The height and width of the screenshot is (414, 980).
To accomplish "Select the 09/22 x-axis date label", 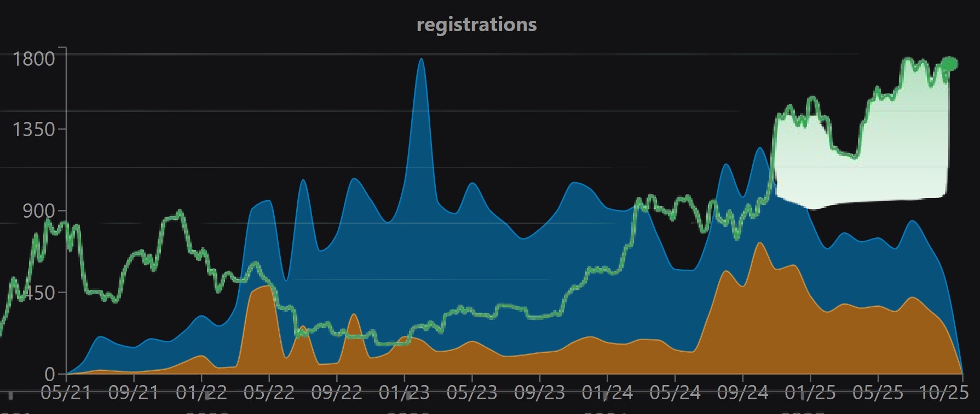I will point(337,393).
